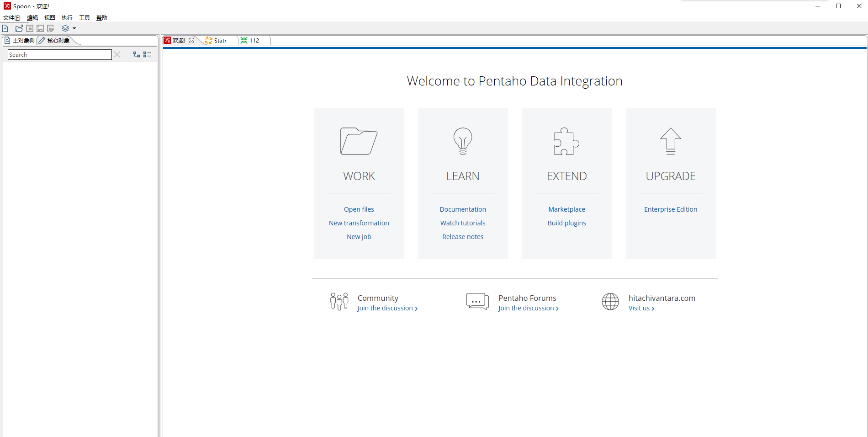Click the save as toolbar icon

click(x=51, y=28)
